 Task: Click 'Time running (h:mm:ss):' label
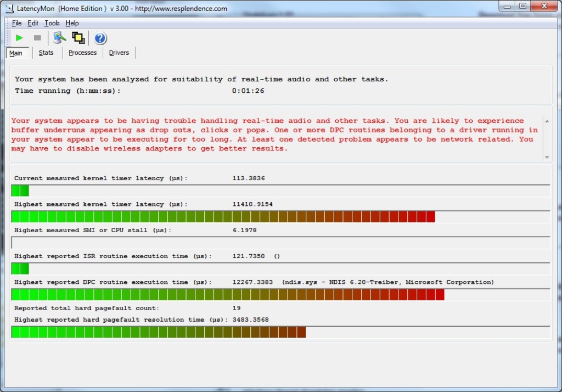click(68, 91)
